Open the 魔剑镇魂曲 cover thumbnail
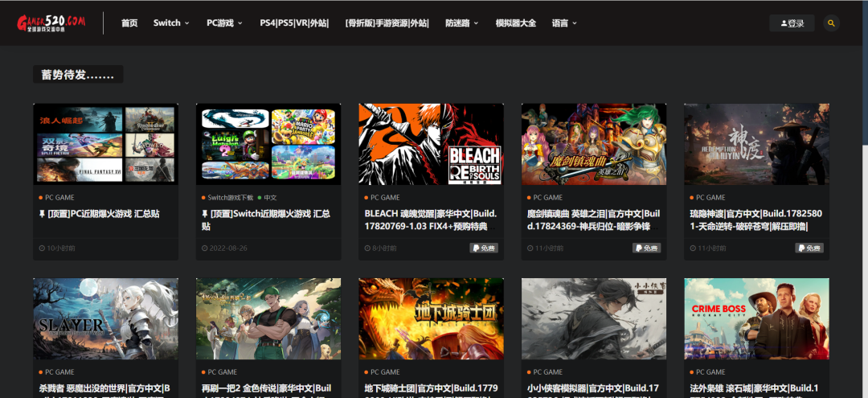Screen dimensions: 868x398 click(x=594, y=144)
